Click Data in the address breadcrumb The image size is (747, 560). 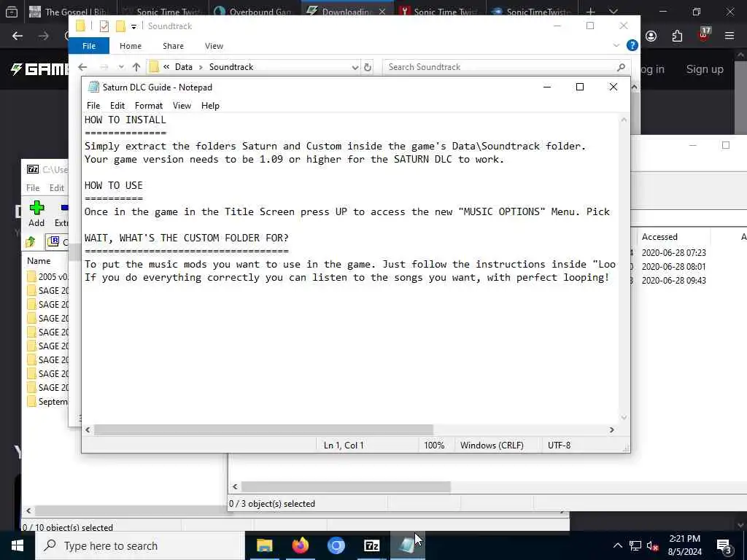click(183, 67)
